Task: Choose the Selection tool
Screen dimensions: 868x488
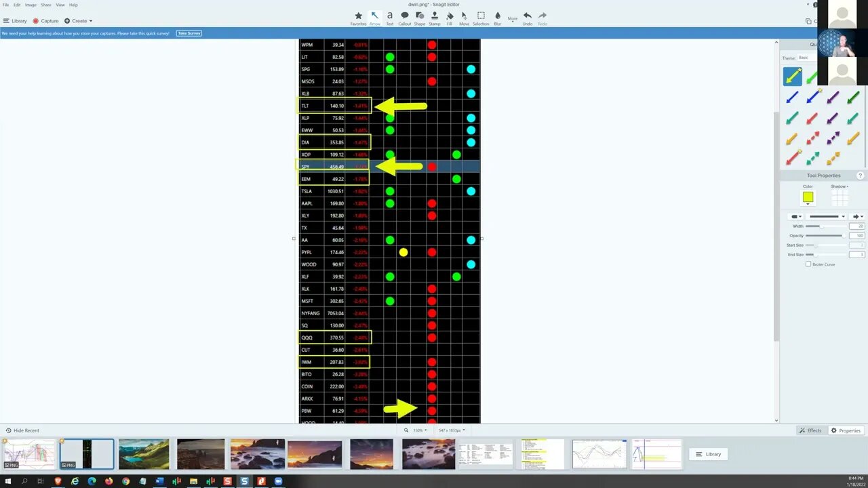Action: coord(481,18)
